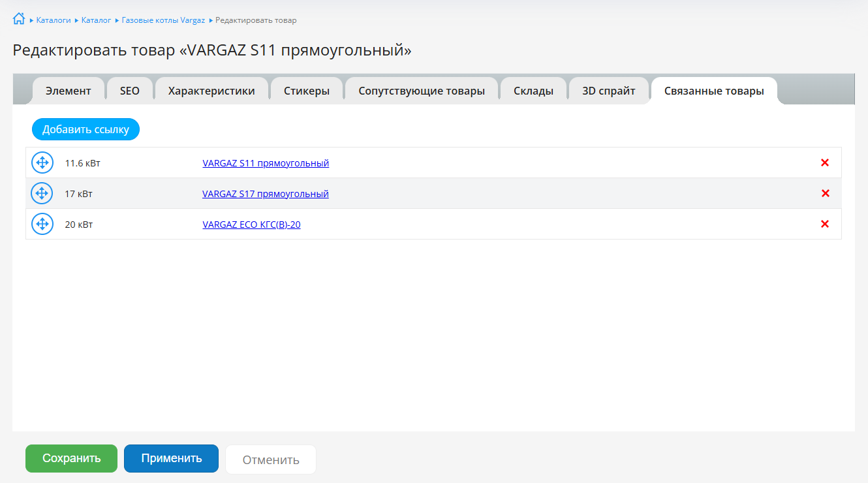Click the 11.6 кВт label
The image size is (868, 483).
[x=83, y=163]
